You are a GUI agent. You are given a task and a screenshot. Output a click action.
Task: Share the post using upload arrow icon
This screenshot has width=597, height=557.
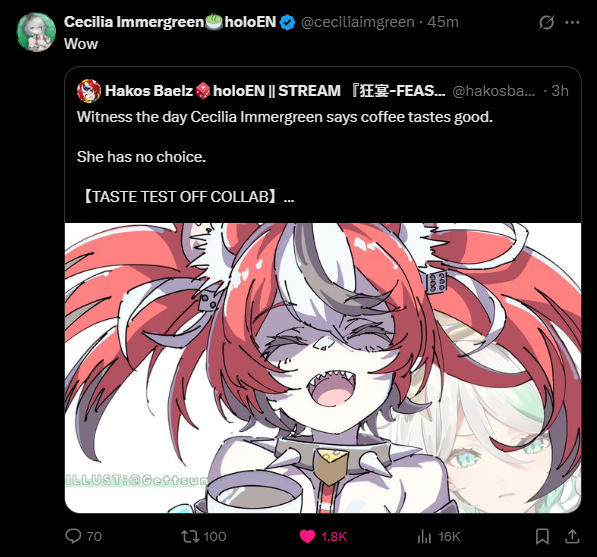pyautogui.click(x=572, y=536)
